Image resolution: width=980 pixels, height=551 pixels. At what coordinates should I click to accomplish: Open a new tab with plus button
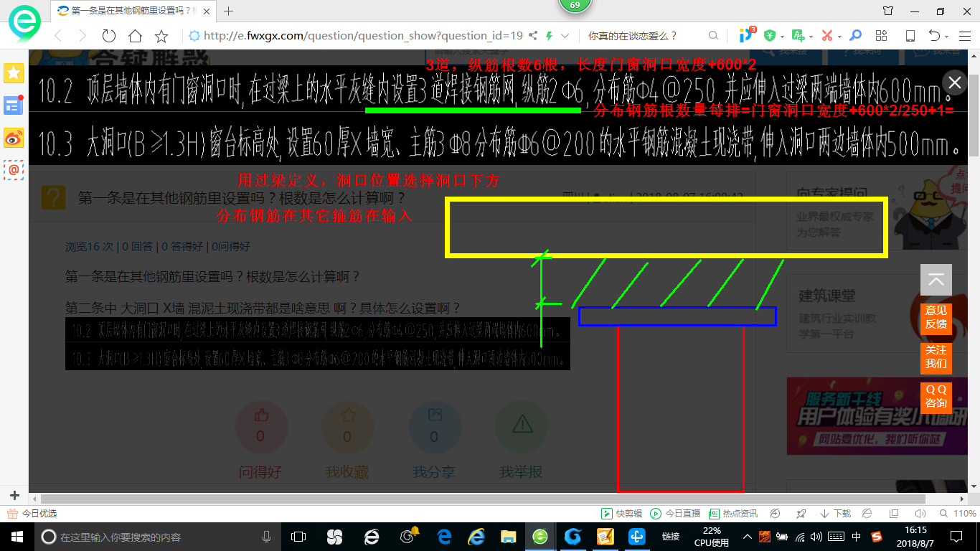coord(229,11)
